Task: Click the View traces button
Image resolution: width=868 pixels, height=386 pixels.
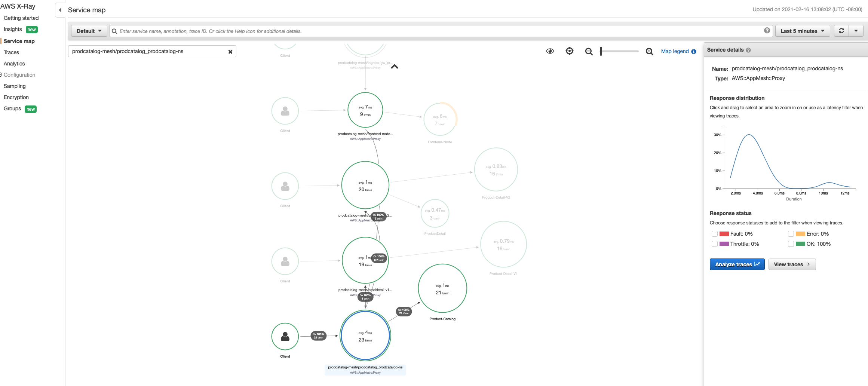Action: point(792,264)
